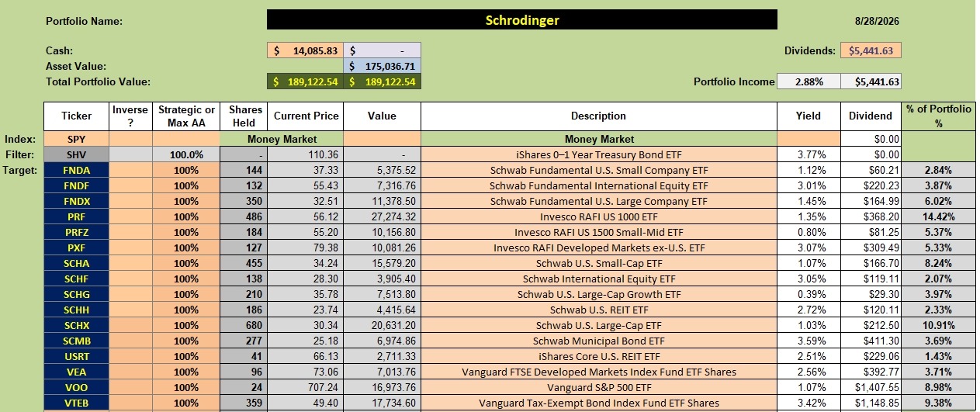Select the 3.77% yield cell for SHV

[809, 154]
